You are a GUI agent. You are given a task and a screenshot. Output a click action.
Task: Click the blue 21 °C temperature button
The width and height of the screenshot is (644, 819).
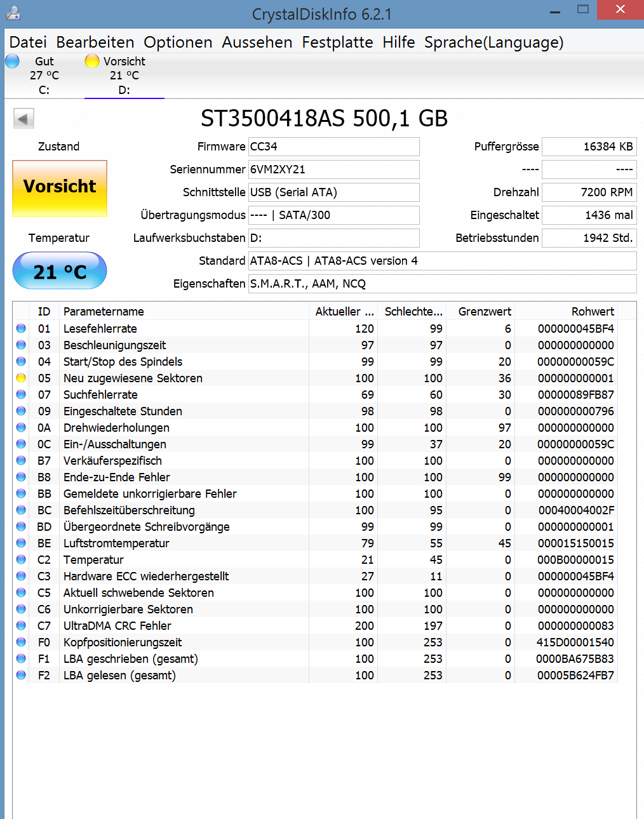coord(60,271)
